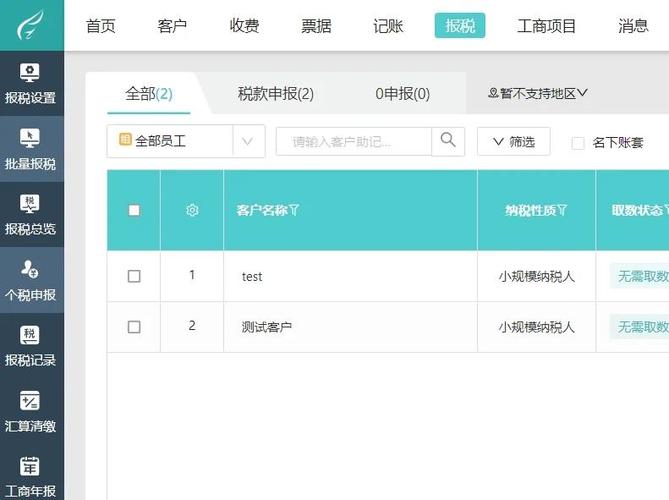Click row number 1 cell
669x500 pixels.
point(192,275)
